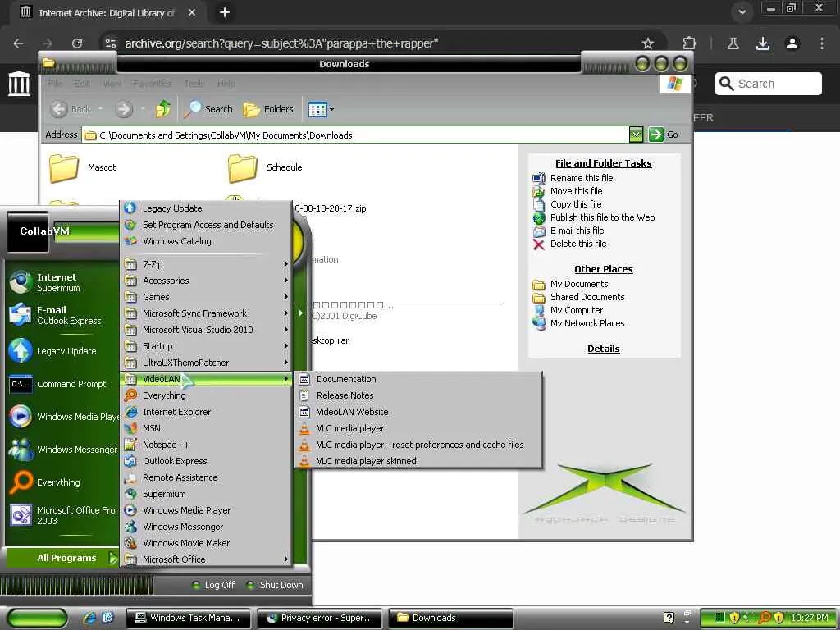Open My Network Places link
The width and height of the screenshot is (840, 630).
587,323
